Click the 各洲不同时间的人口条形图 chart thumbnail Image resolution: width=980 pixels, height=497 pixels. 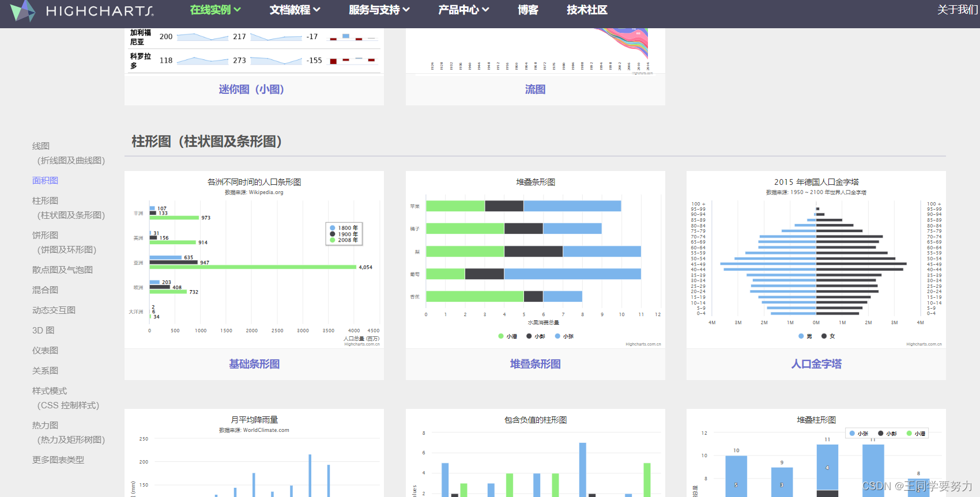tap(254, 260)
